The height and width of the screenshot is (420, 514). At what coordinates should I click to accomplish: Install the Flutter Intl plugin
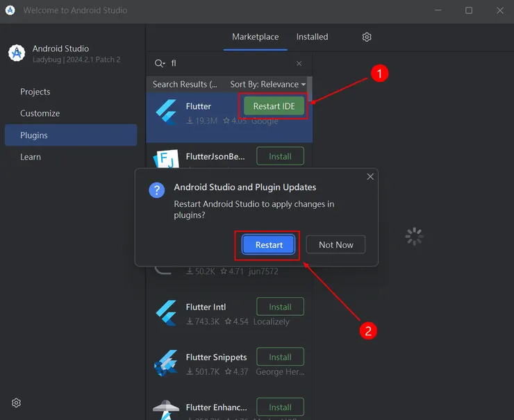click(281, 307)
